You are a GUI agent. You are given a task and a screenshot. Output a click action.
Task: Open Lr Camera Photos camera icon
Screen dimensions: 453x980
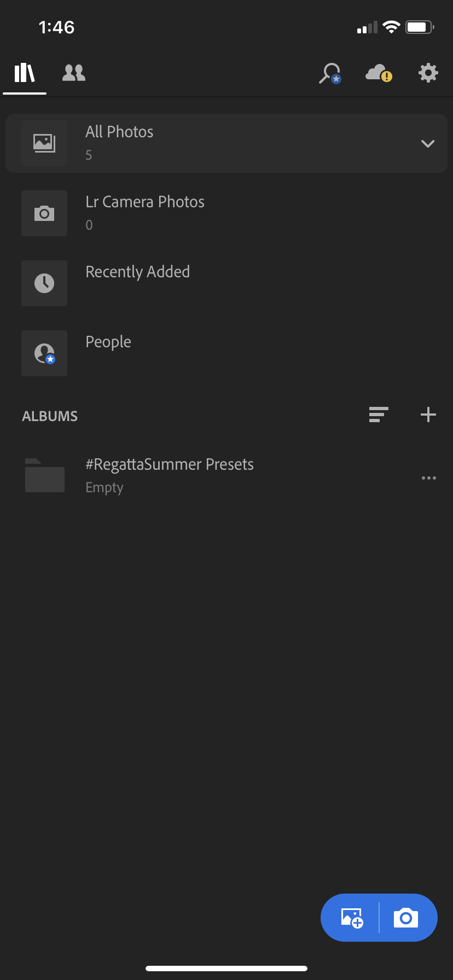pos(44,213)
